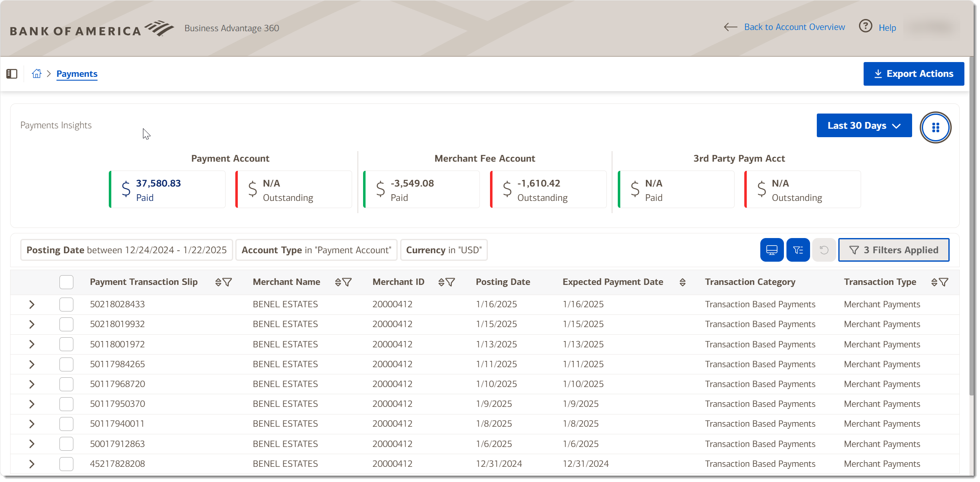Click Merchant ID cell in slip 50218028433 row
The image size is (980, 482).
[x=392, y=304]
